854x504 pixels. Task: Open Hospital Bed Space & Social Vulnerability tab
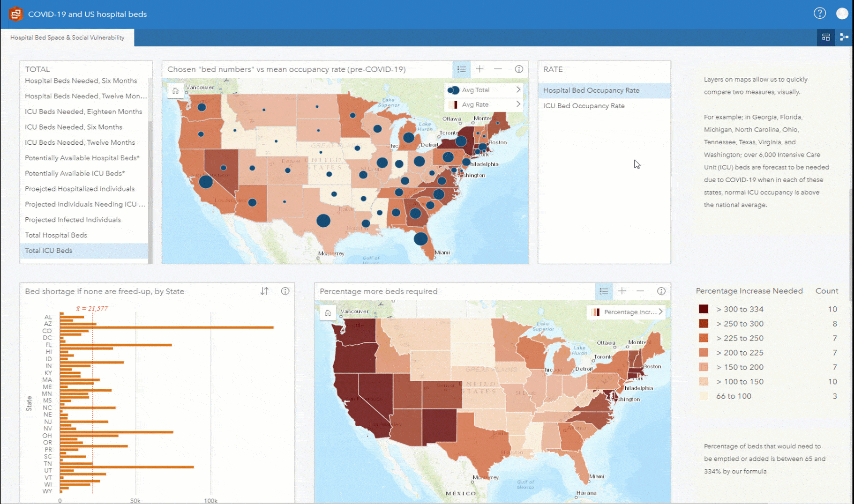67,37
